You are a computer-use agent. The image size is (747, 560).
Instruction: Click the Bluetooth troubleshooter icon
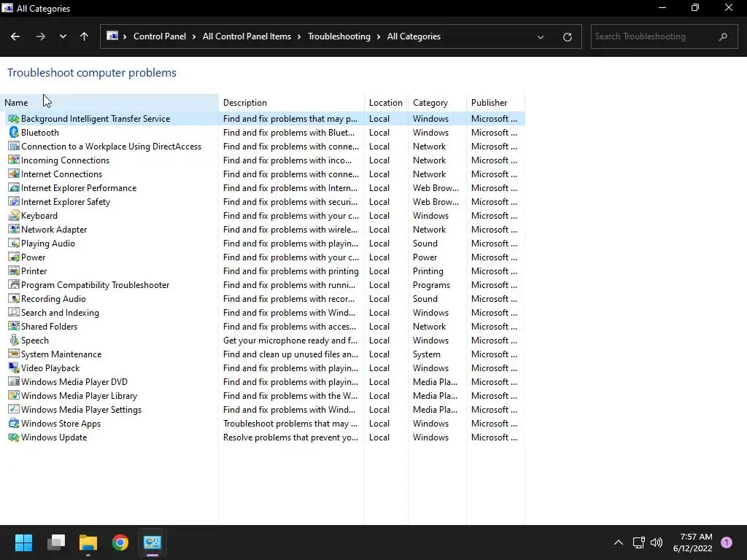(x=14, y=133)
